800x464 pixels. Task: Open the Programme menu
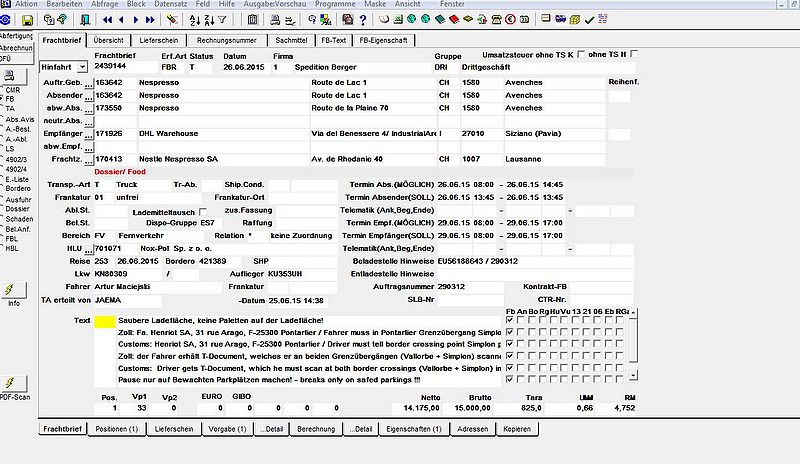[x=335, y=4]
